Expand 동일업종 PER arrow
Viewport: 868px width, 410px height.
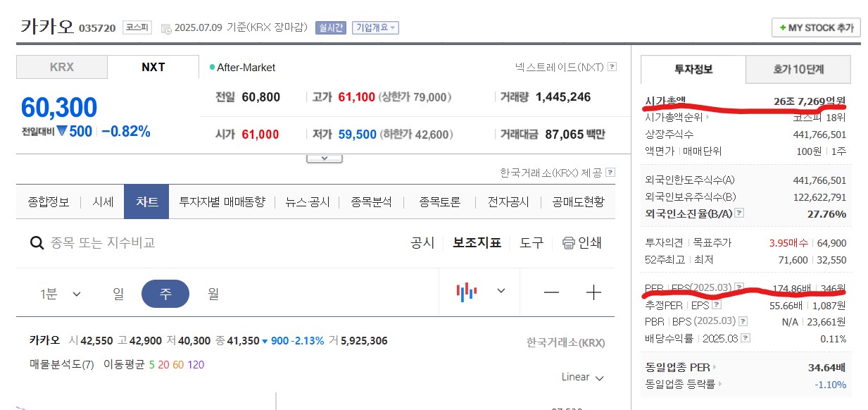[x=715, y=367]
